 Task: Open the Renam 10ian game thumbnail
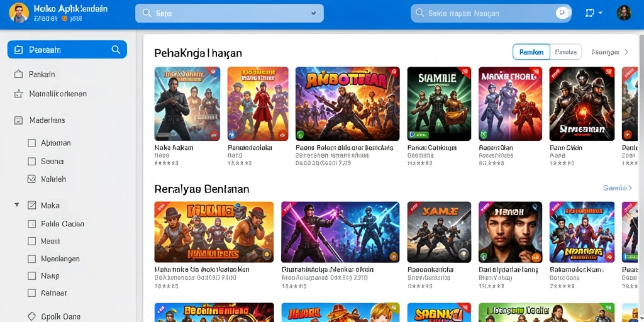pos(511,104)
